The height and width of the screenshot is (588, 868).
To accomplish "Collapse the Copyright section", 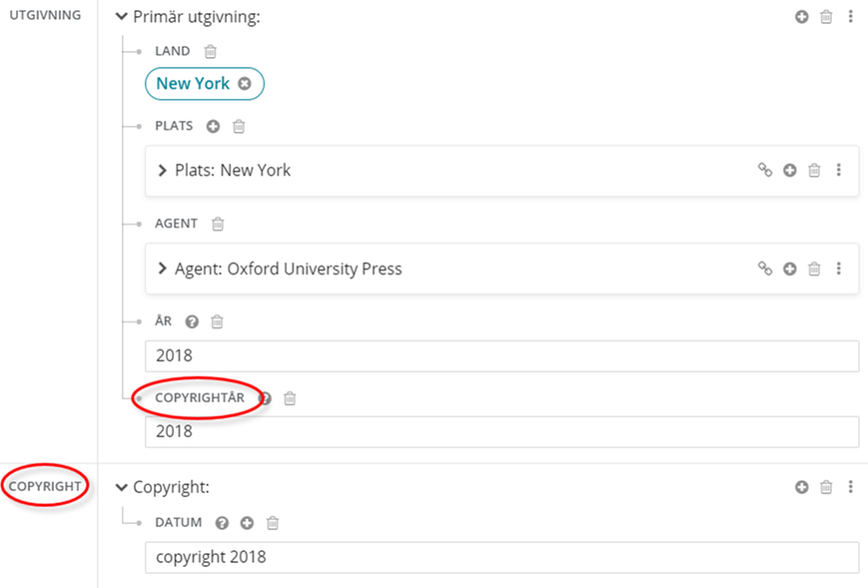I will (x=121, y=487).
